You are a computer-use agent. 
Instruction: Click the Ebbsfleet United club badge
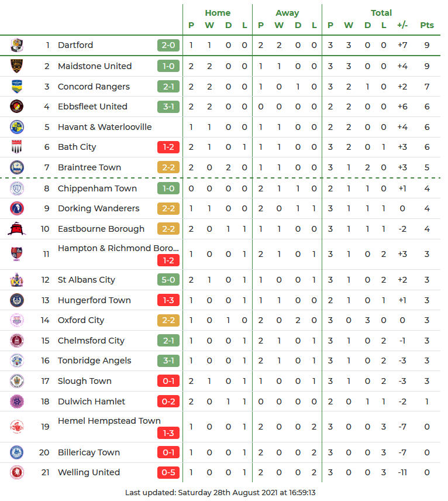click(17, 107)
